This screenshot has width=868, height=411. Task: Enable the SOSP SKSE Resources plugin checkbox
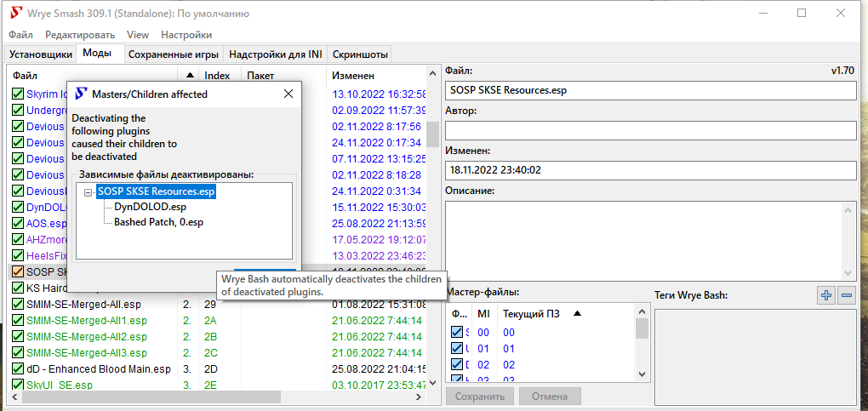(18, 272)
